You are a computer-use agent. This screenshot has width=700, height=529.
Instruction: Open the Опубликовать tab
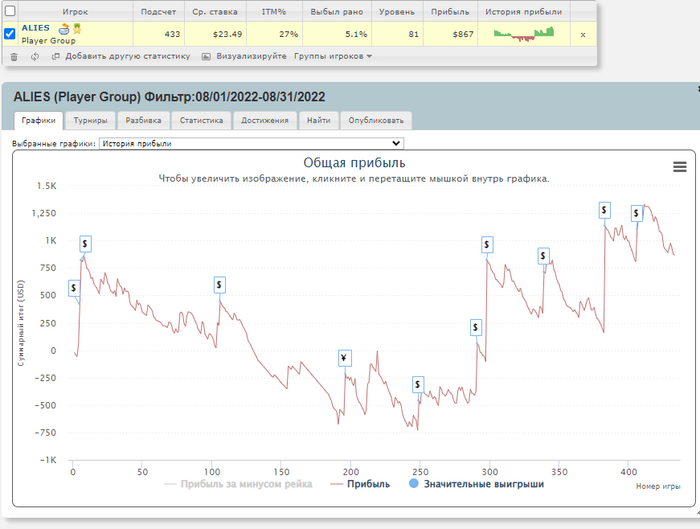pos(376,121)
